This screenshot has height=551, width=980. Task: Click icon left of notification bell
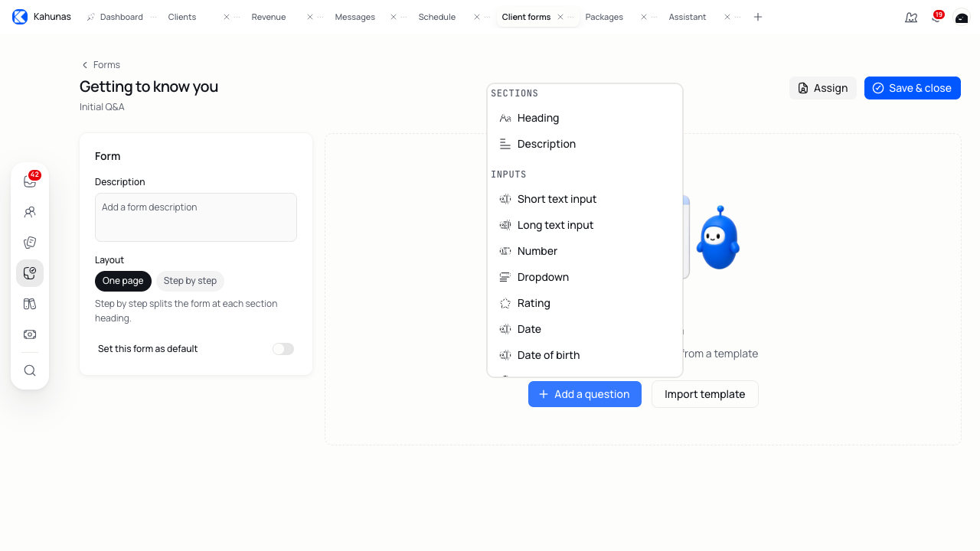(x=911, y=17)
